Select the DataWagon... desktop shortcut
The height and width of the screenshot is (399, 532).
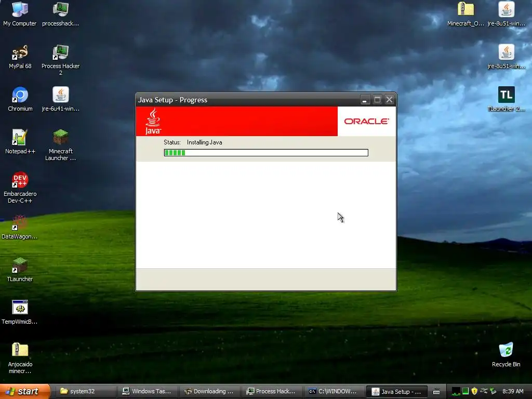tap(20, 227)
